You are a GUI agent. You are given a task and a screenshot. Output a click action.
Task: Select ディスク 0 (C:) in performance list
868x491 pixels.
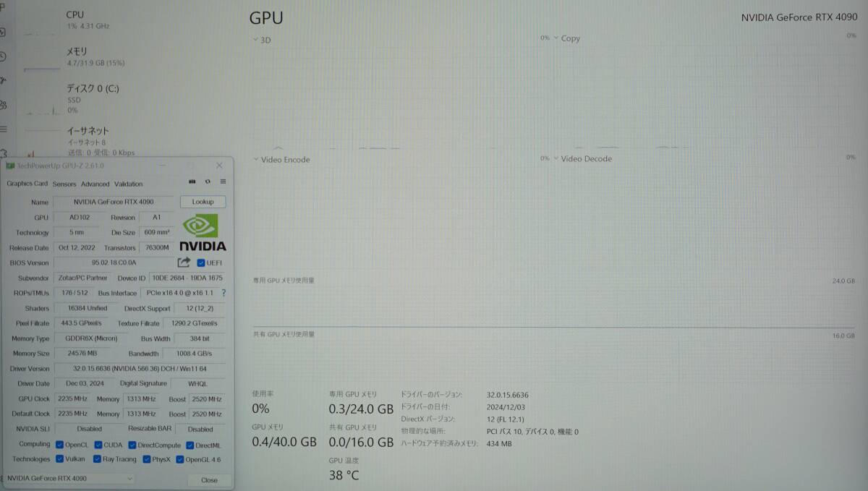72,99
